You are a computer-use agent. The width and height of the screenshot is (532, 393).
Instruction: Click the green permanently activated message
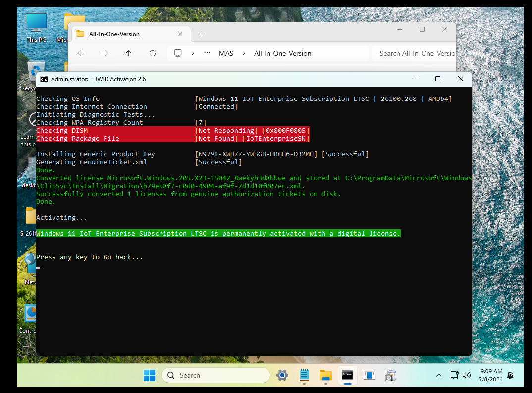click(218, 233)
